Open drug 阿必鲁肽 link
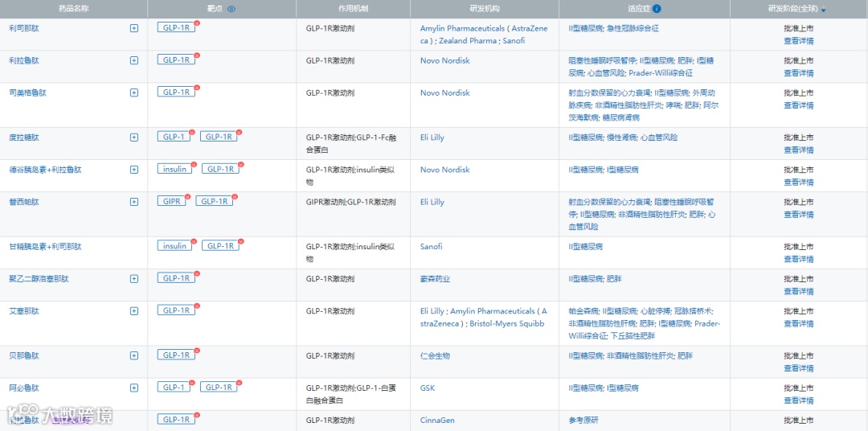 (x=24, y=388)
